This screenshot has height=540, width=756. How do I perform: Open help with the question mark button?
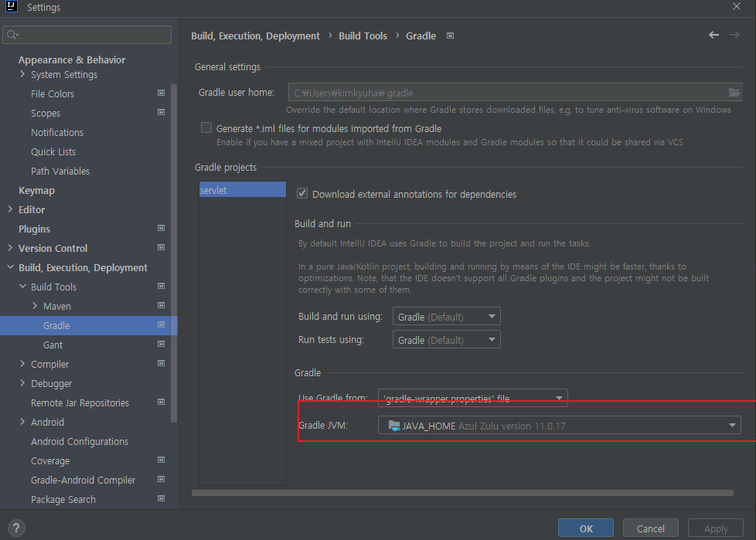coord(16,528)
